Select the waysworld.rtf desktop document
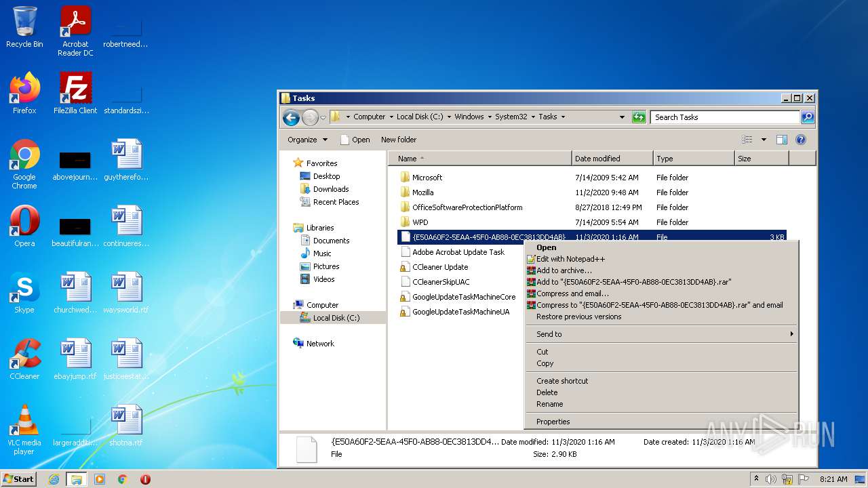This screenshot has width=868, height=488. (x=126, y=293)
